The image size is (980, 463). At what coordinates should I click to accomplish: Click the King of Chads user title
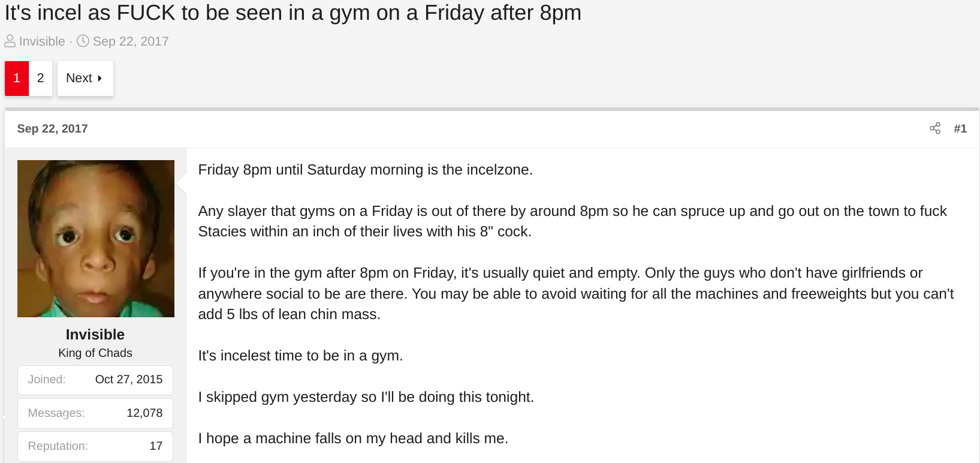95,353
